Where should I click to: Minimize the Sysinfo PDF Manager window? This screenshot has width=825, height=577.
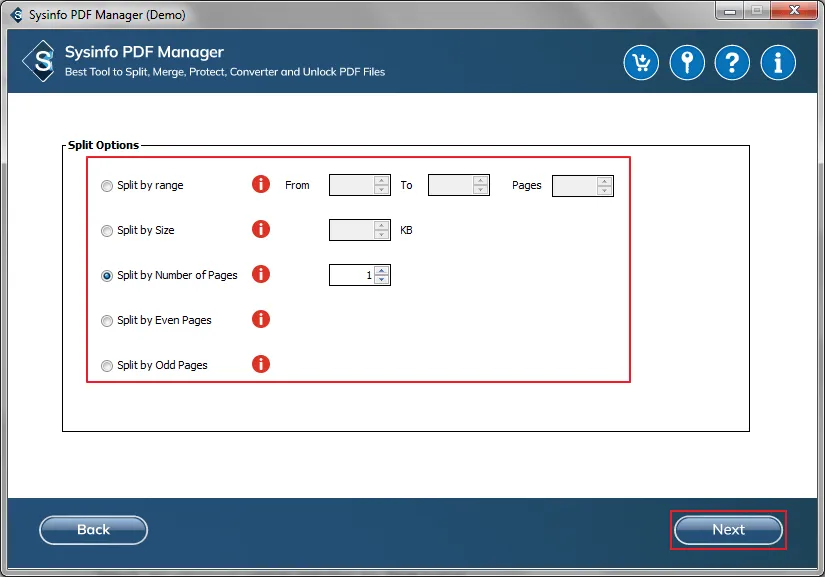click(x=730, y=11)
